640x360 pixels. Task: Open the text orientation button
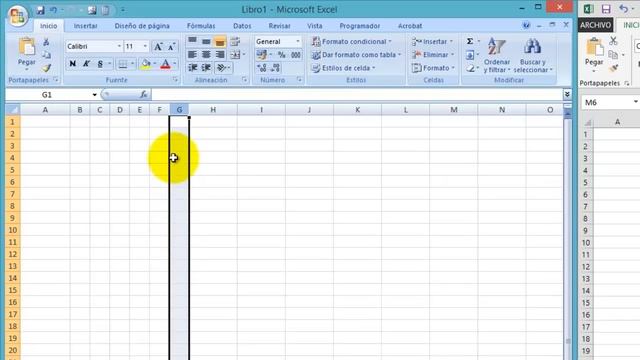pos(222,68)
